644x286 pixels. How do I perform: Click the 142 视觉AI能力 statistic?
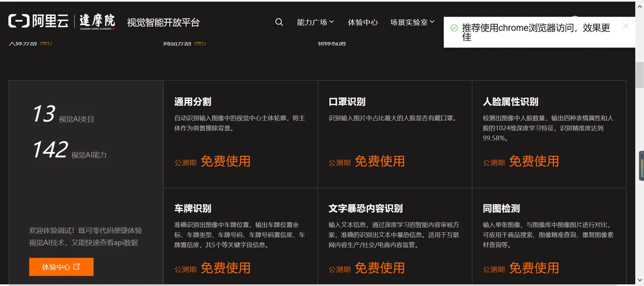click(x=69, y=150)
